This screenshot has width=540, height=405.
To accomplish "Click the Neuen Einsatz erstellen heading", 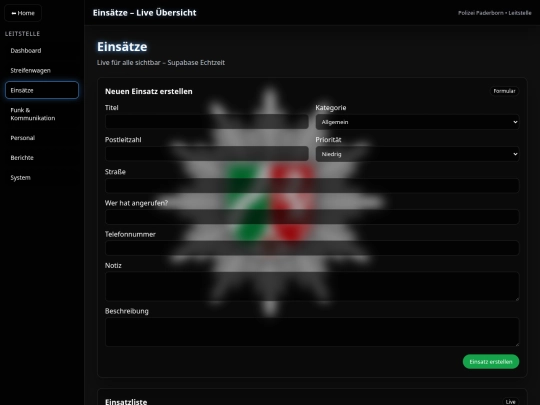I will pyautogui.click(x=149, y=91).
